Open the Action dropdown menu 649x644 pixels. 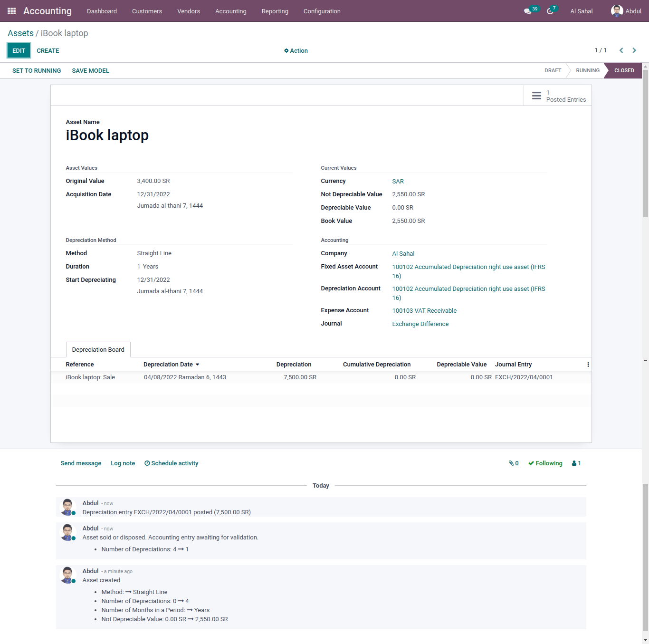[x=296, y=51]
